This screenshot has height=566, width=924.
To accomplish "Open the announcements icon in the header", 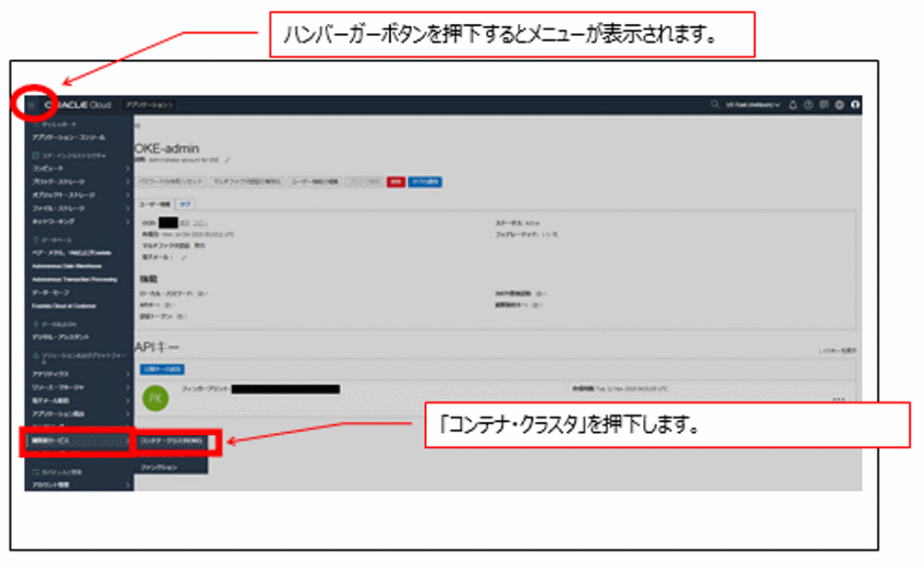I will pyautogui.click(x=824, y=104).
